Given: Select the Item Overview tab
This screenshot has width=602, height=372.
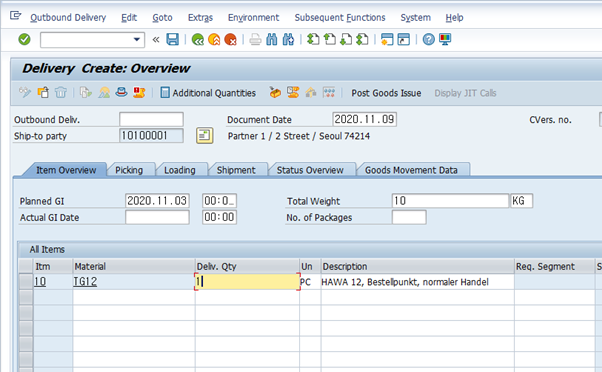Looking at the screenshot, I should click(x=66, y=170).
